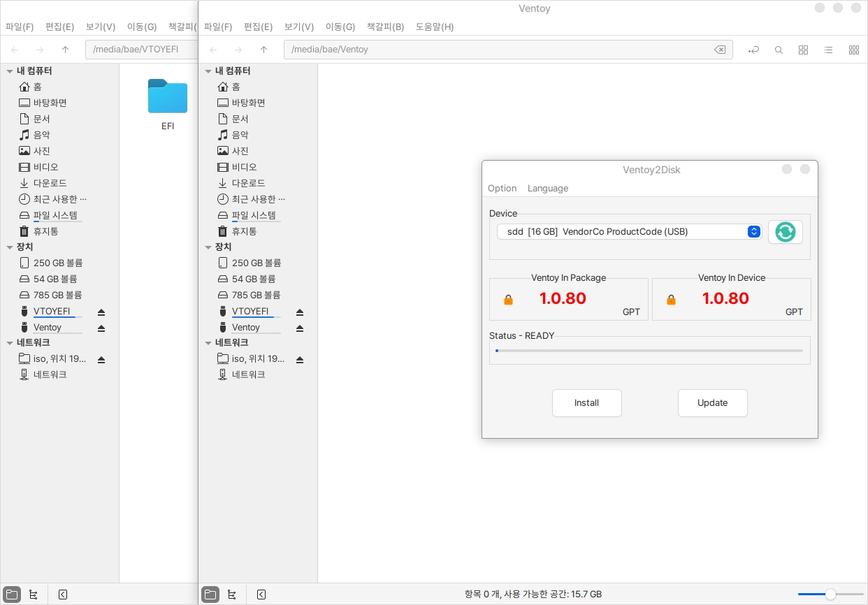Toggle location entry path icon
Viewport: 868px width, 605px height.
click(753, 50)
